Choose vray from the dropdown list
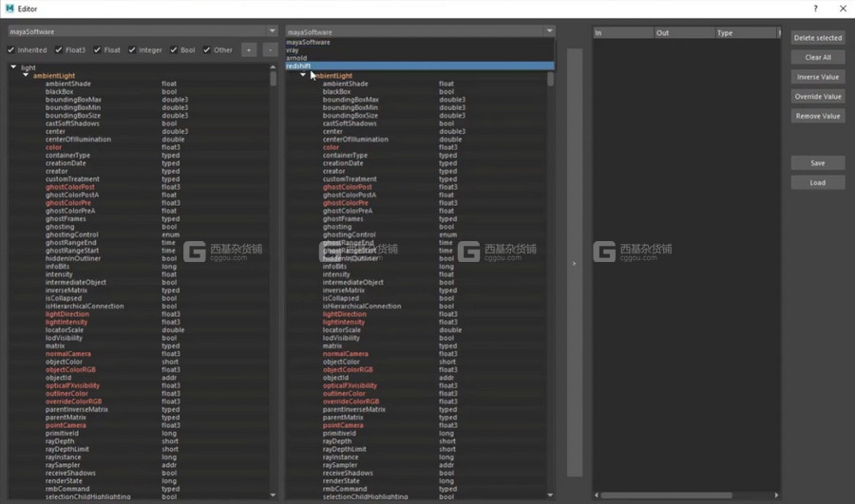The height and width of the screenshot is (504, 855). pyautogui.click(x=420, y=49)
